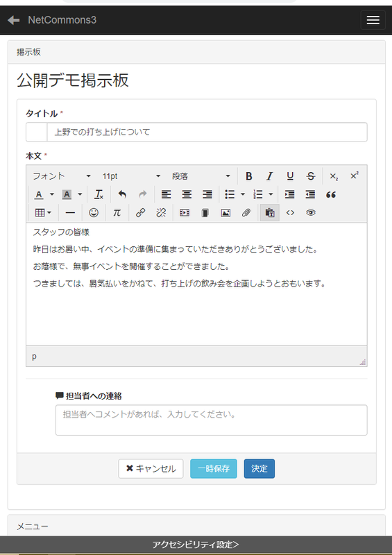Insert a link with the chain icon
Viewport: 392px width, 555px height.
click(x=141, y=212)
